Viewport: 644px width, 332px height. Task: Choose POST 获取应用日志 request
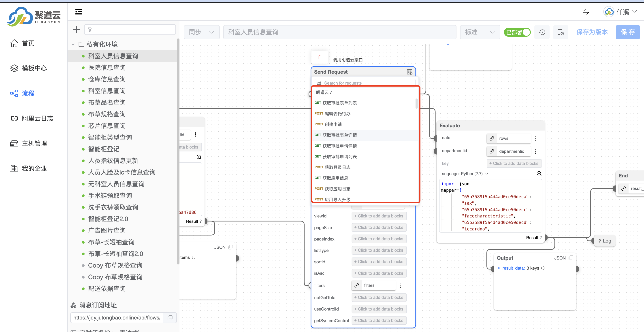pyautogui.click(x=365, y=189)
